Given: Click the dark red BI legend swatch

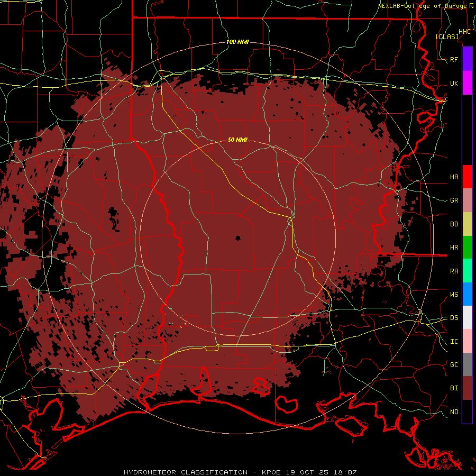Looking at the screenshot, I should (467, 388).
